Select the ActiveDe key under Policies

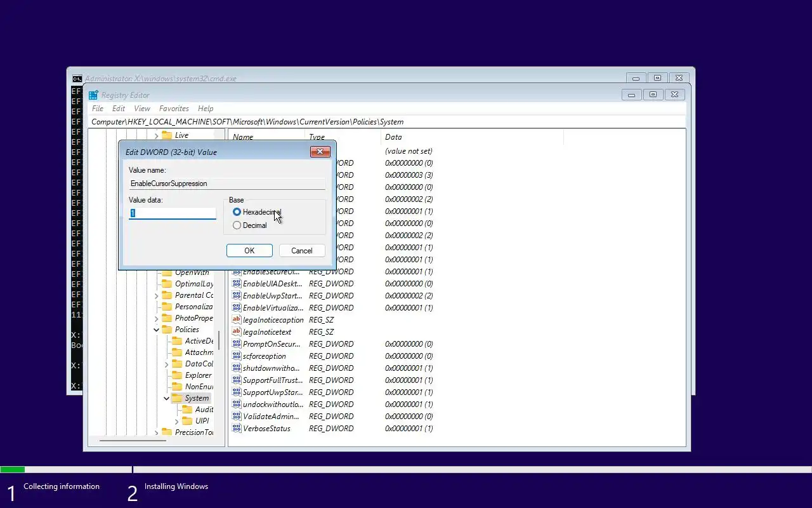pos(199,341)
